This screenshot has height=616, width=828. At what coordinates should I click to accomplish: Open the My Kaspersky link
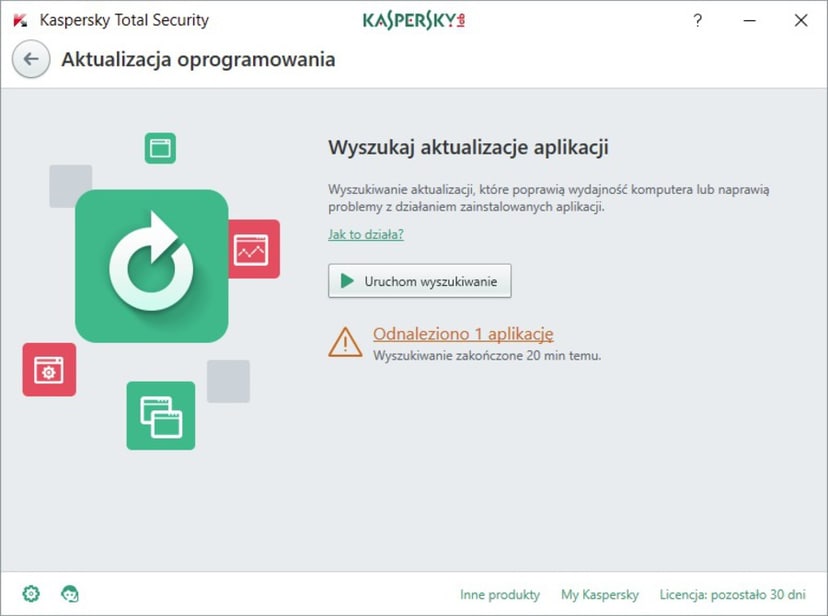pyautogui.click(x=600, y=594)
